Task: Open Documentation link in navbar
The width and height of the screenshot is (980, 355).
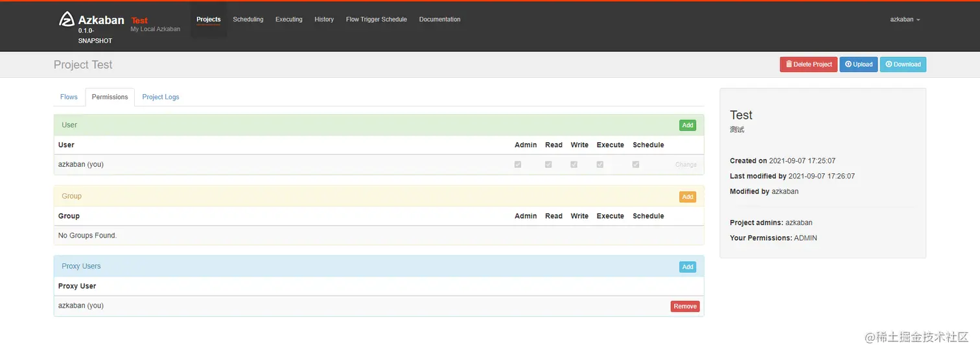Action: click(x=440, y=19)
